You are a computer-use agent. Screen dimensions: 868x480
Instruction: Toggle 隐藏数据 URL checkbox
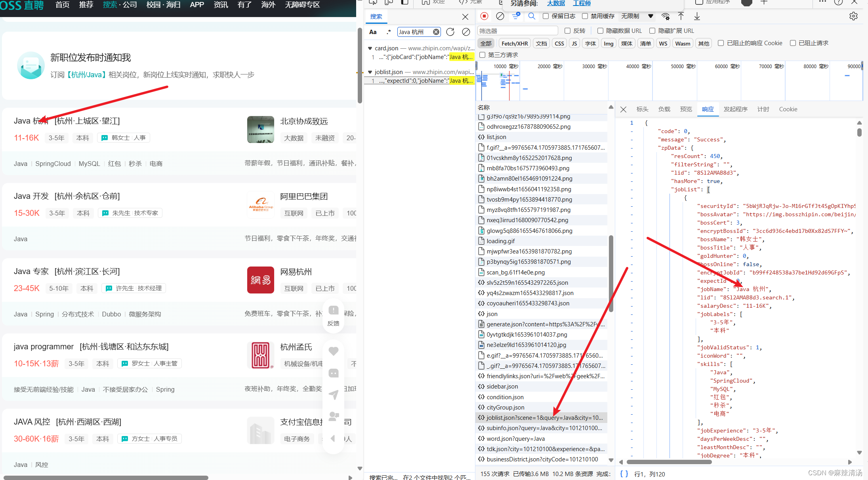[x=600, y=31]
